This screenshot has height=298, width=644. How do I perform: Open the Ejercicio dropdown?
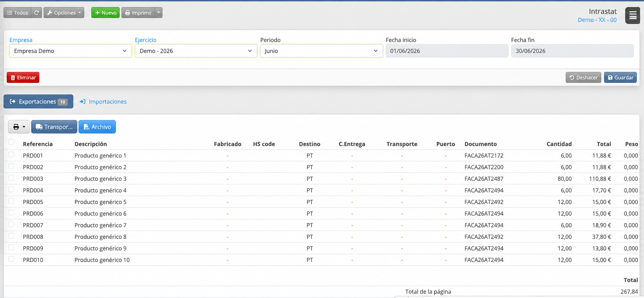click(196, 51)
